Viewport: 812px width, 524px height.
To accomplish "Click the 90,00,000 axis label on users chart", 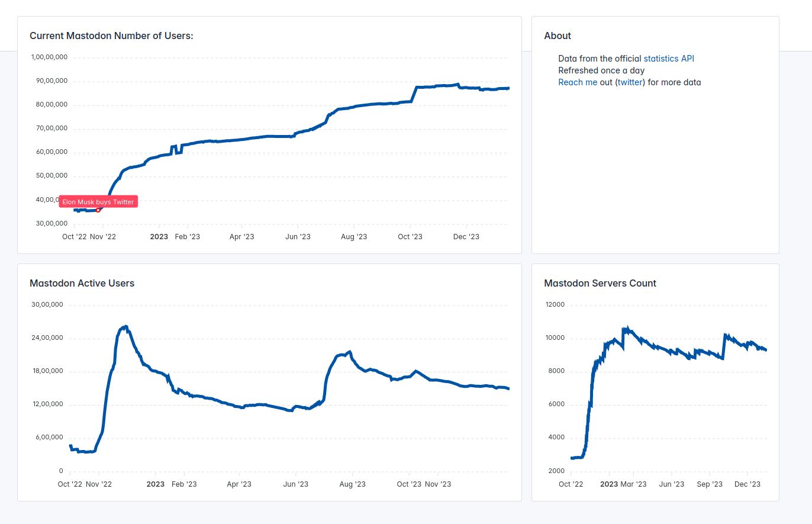I will [x=51, y=81].
